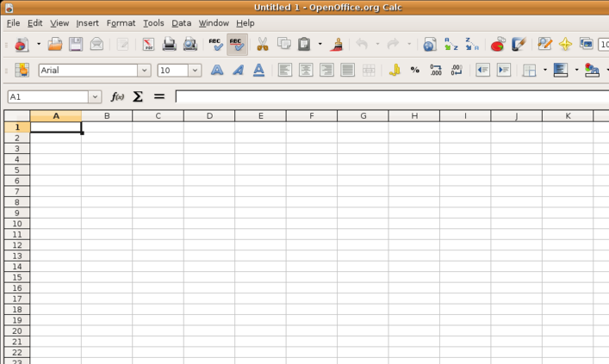Screen dimensions: 609x364
Task: Click Decrease Indent icon
Action: [x=482, y=71]
